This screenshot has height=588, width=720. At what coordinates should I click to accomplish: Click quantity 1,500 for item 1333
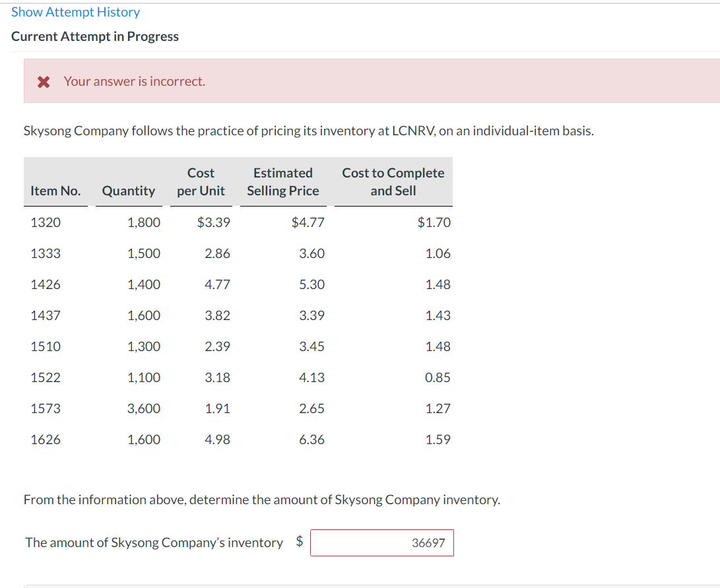click(144, 253)
